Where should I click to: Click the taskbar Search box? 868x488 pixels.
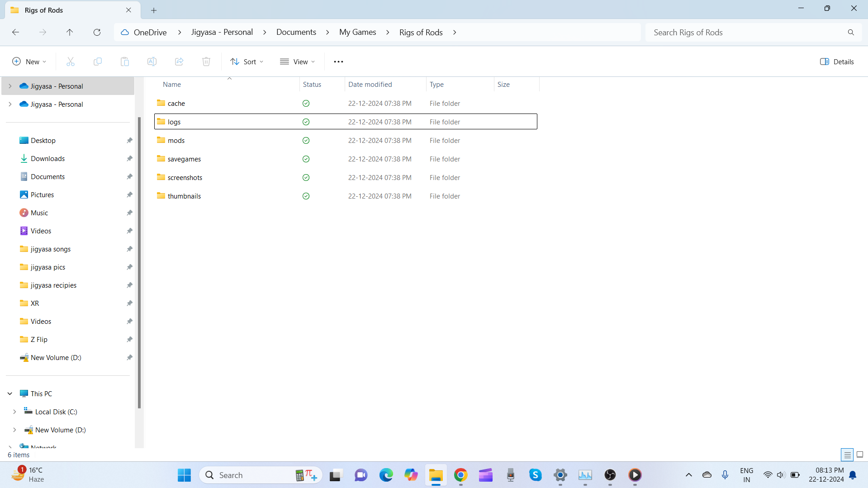(261, 475)
